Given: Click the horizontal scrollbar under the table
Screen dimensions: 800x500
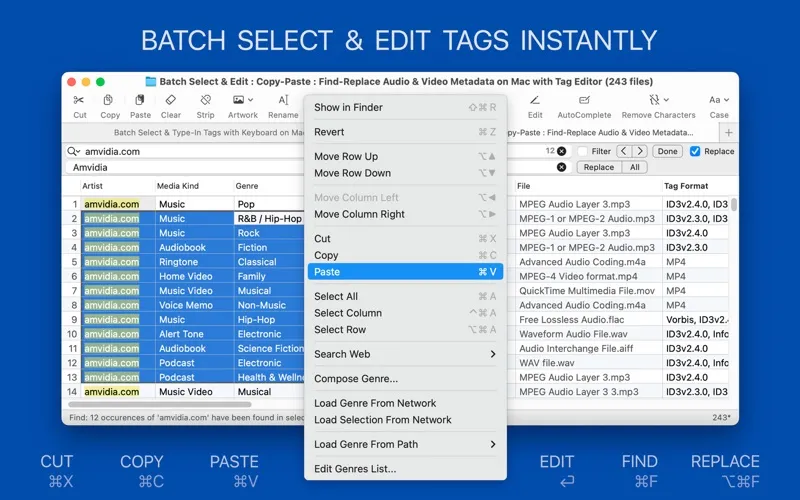Looking at the screenshot, I should (160, 404).
